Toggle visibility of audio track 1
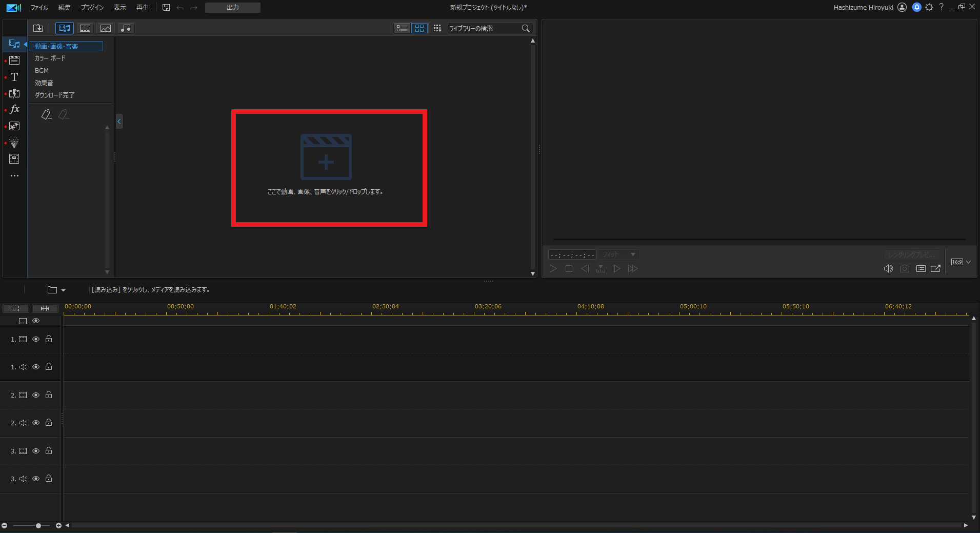Viewport: 980px width, 533px height. pos(36,367)
